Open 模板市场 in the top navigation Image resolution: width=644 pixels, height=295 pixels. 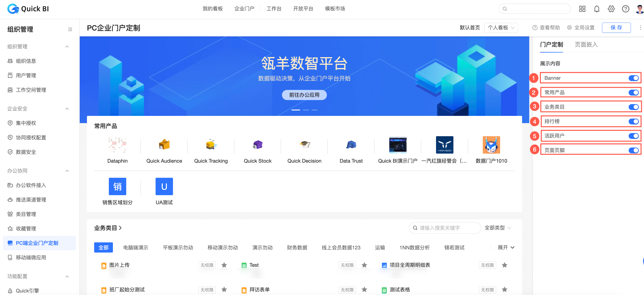(335, 9)
